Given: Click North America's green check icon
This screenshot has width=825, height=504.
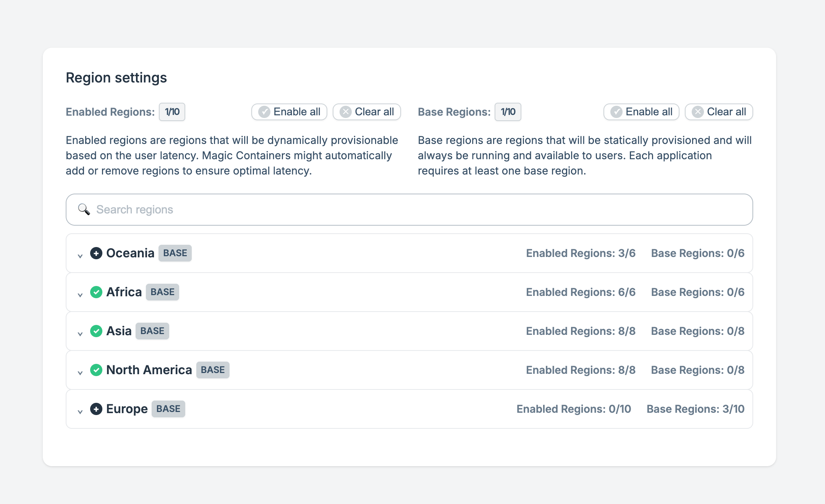Looking at the screenshot, I should 96,370.
